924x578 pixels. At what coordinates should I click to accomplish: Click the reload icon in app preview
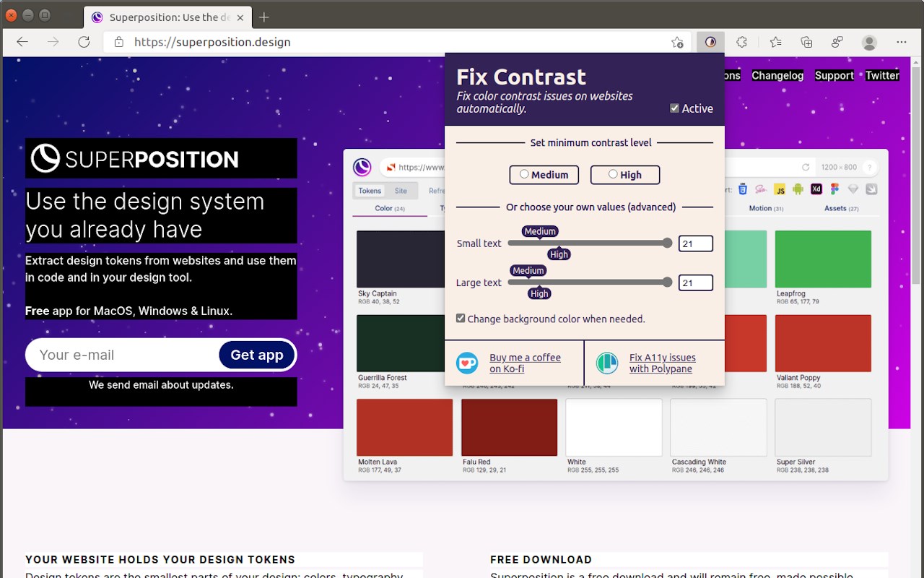click(x=806, y=167)
